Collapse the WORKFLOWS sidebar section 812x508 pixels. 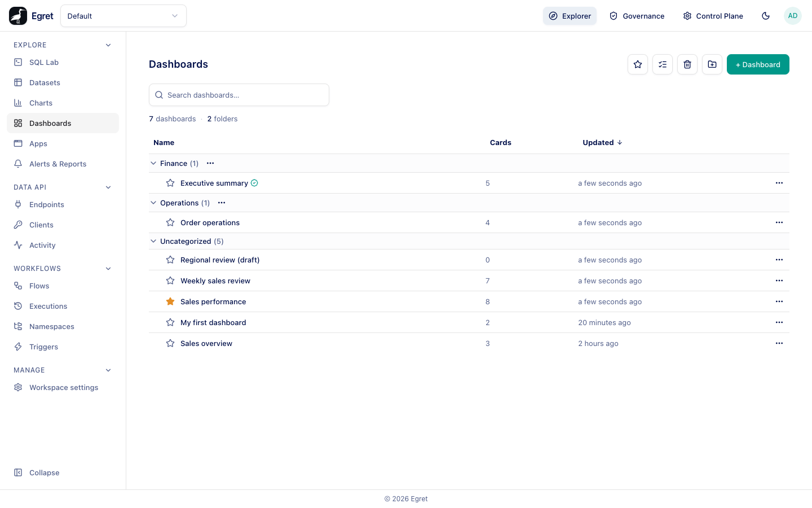[108, 269]
